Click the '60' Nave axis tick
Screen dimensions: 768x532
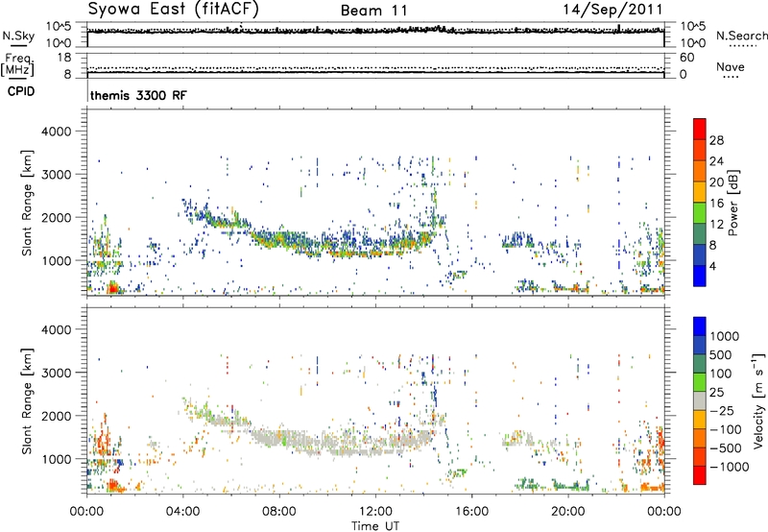686,58
